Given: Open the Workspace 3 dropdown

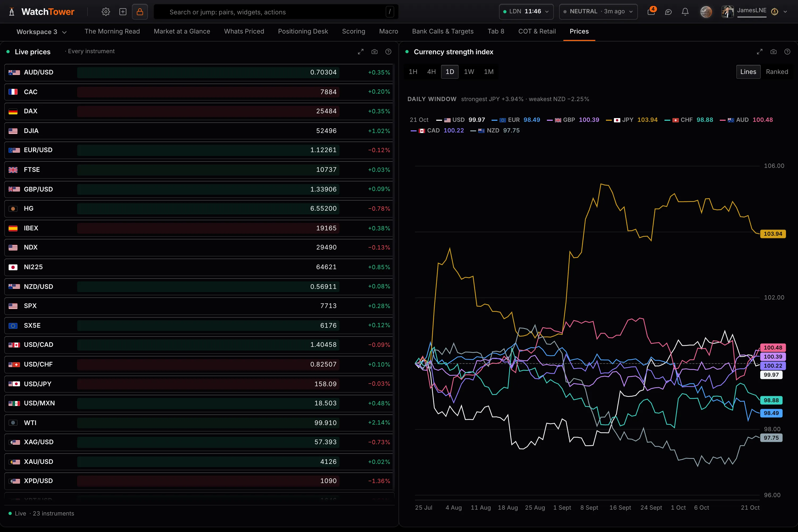Looking at the screenshot, I should coord(41,32).
